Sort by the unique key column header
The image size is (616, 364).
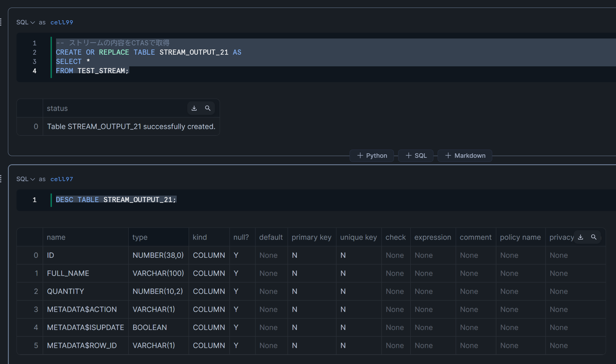[359, 237]
